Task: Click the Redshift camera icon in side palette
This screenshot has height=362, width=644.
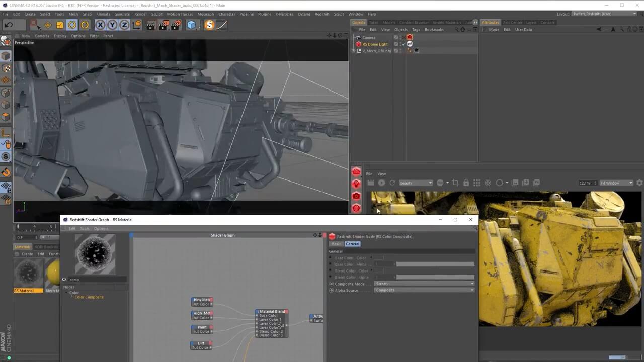Action: click(356, 196)
